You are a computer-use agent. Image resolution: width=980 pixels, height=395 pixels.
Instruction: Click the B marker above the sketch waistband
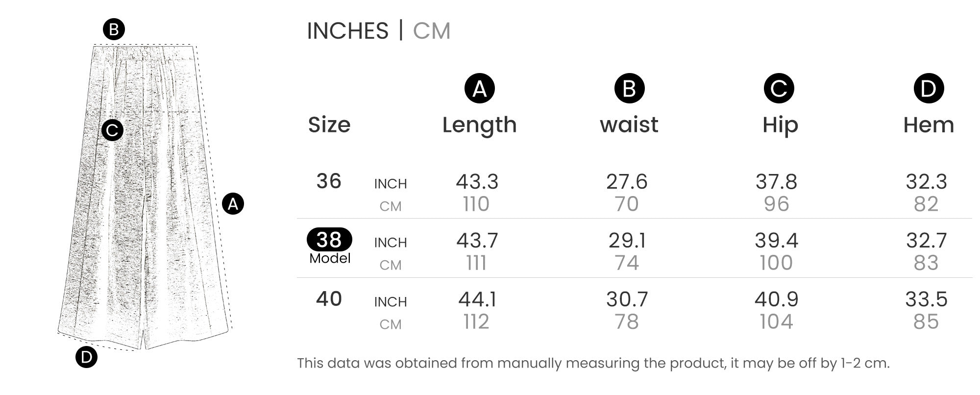pos(114,29)
